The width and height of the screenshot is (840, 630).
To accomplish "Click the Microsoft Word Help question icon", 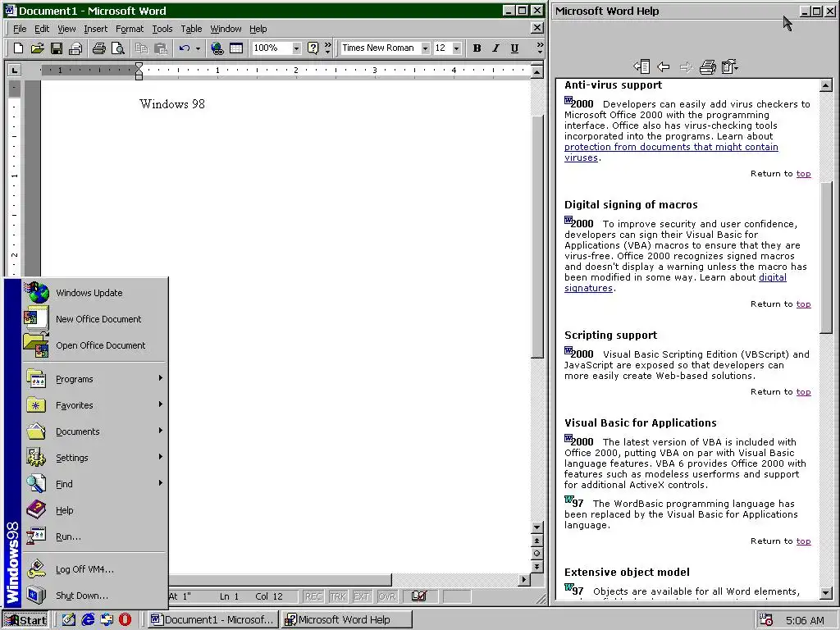I will (x=313, y=48).
